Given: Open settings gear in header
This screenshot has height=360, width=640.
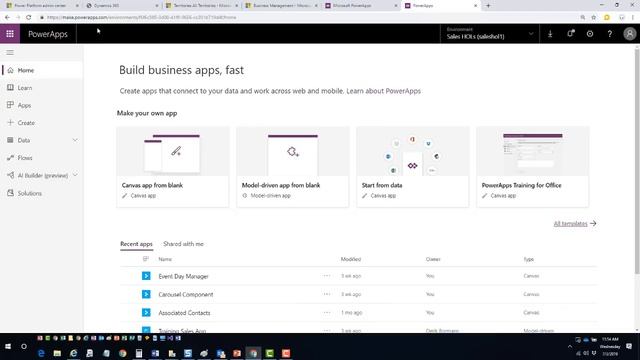Looking at the screenshot, I should (590, 34).
